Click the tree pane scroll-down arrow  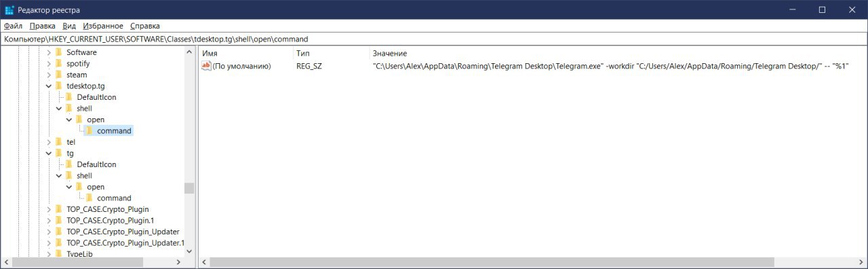189,251
